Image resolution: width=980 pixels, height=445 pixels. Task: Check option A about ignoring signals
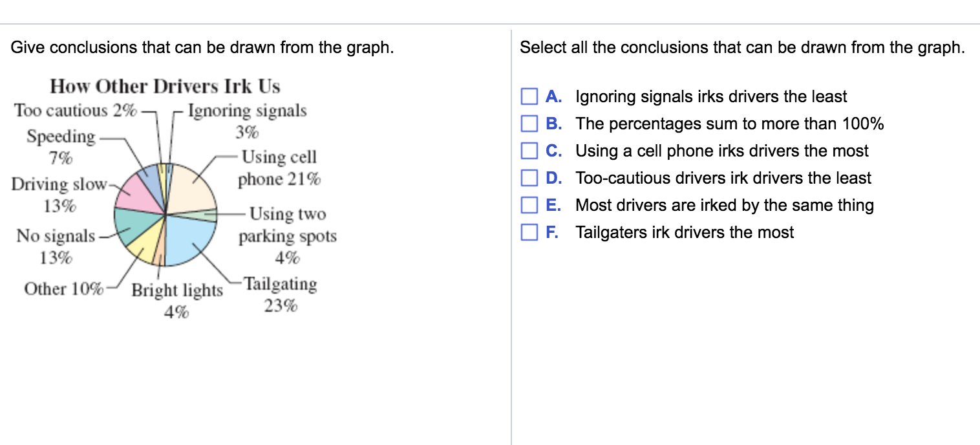coord(529,97)
